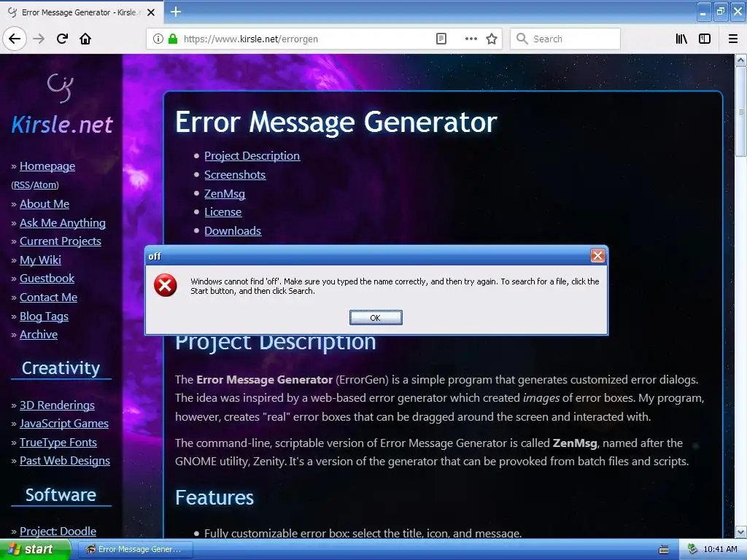Open My Wiki link
Image resolution: width=747 pixels, height=560 pixels.
(40, 260)
